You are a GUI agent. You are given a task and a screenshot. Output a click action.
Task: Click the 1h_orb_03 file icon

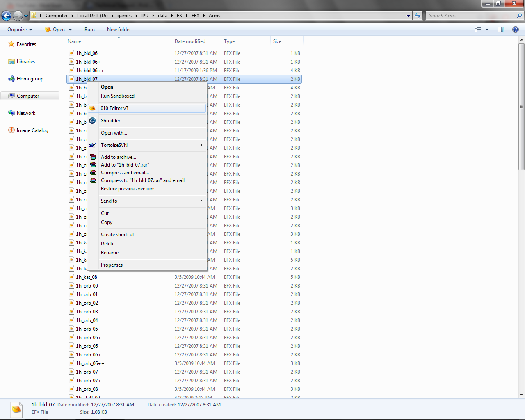pos(71,312)
